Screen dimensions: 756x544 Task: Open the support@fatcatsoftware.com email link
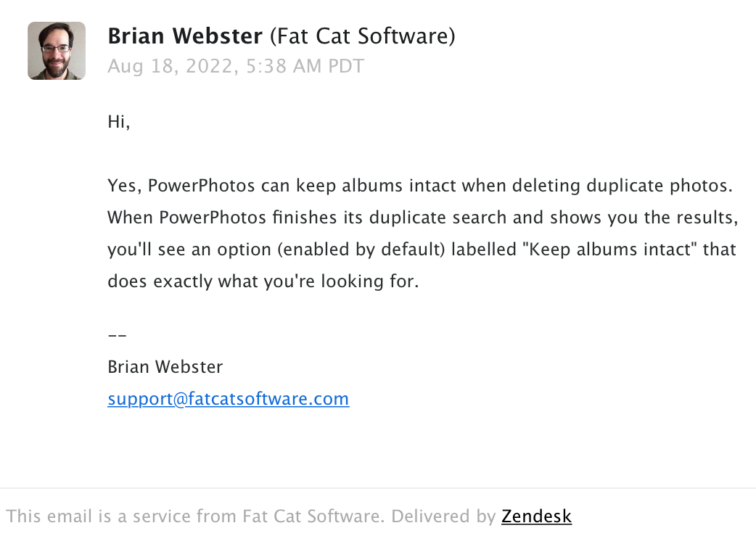coord(228,399)
